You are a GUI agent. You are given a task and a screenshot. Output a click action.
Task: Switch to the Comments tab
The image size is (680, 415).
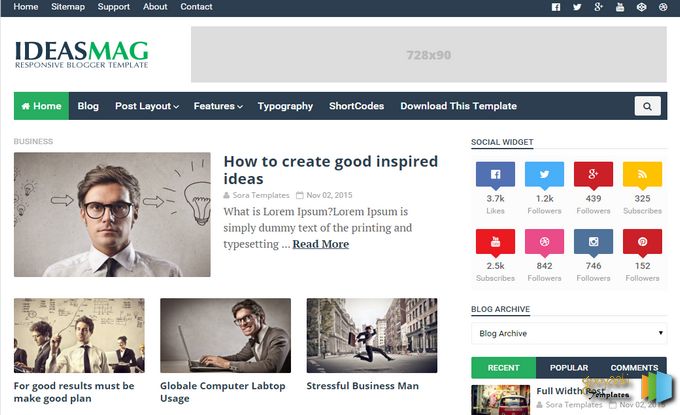click(634, 367)
